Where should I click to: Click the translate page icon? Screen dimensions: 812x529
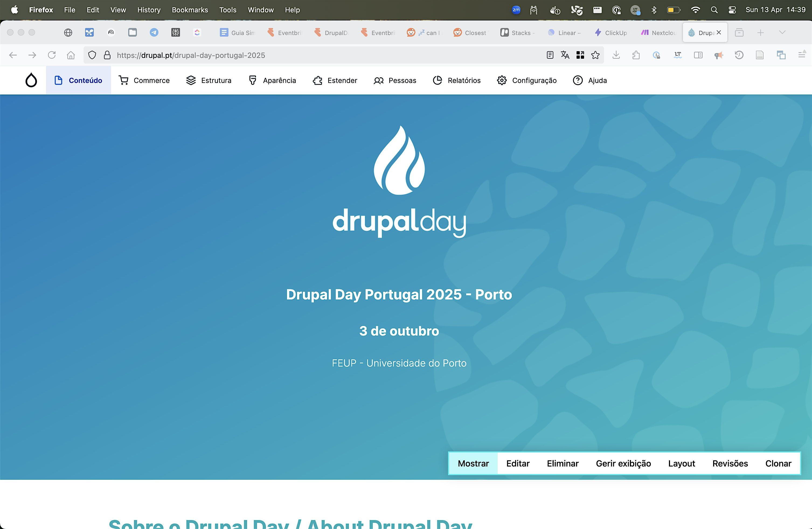(x=565, y=55)
